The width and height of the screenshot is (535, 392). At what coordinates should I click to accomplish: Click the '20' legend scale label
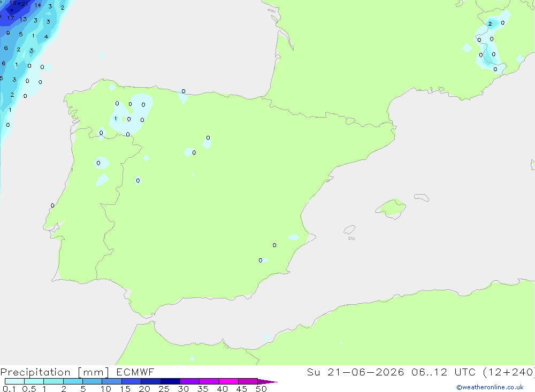[x=144, y=389]
